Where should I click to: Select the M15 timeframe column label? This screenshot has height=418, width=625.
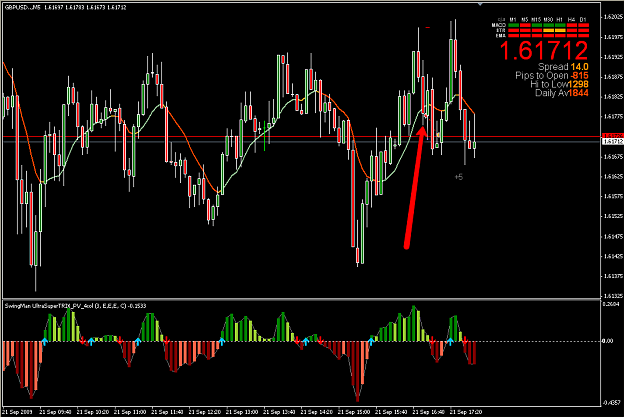pyautogui.click(x=536, y=20)
